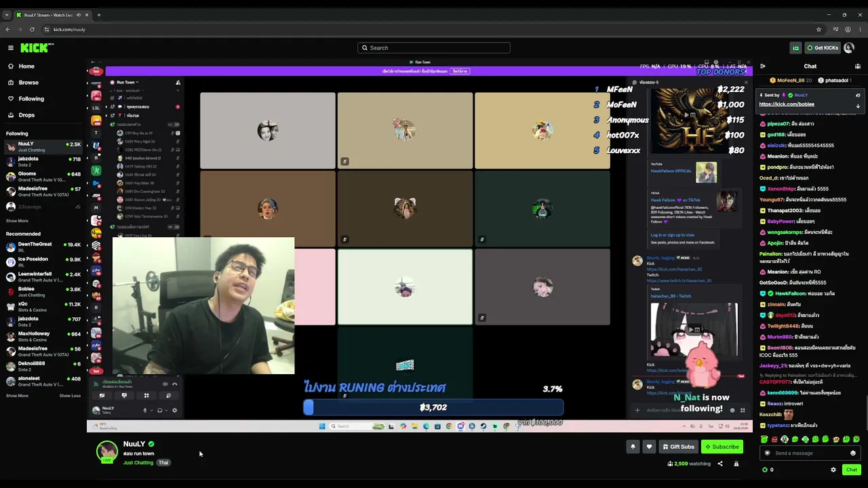Click Show Less under Recommended
The height and width of the screenshot is (488, 868).
tap(70, 396)
